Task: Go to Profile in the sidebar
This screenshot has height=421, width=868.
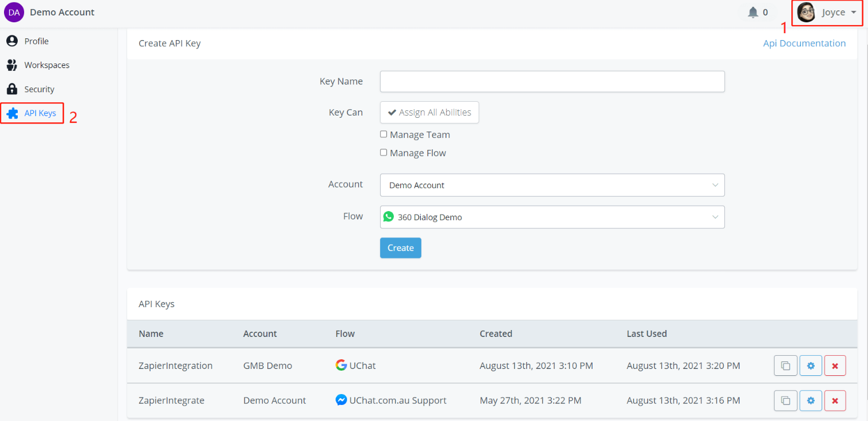Action: click(x=35, y=41)
